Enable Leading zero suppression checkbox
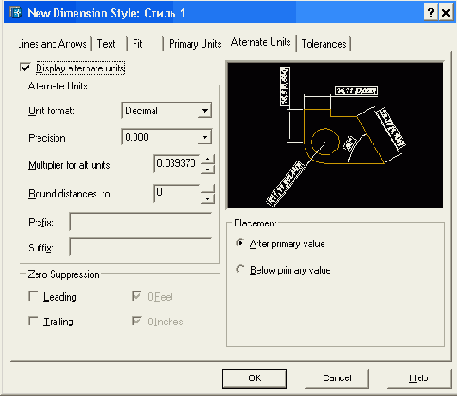The image size is (457, 396). coord(33,296)
